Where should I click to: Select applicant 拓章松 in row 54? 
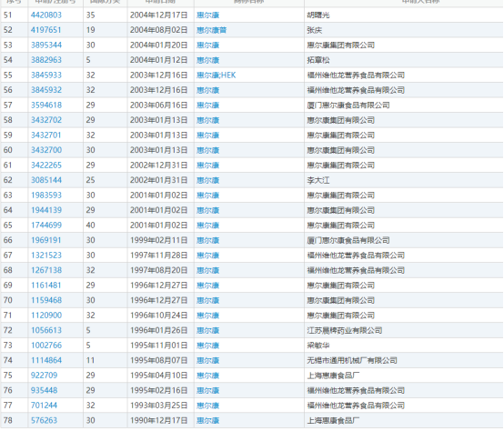(x=318, y=60)
